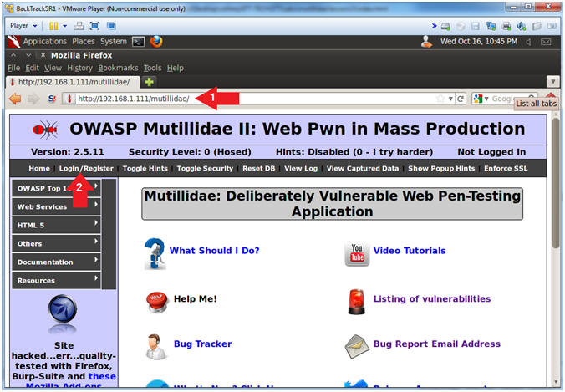Click the Home link in nav bar
Screen dimensions: 565x392
point(39,168)
